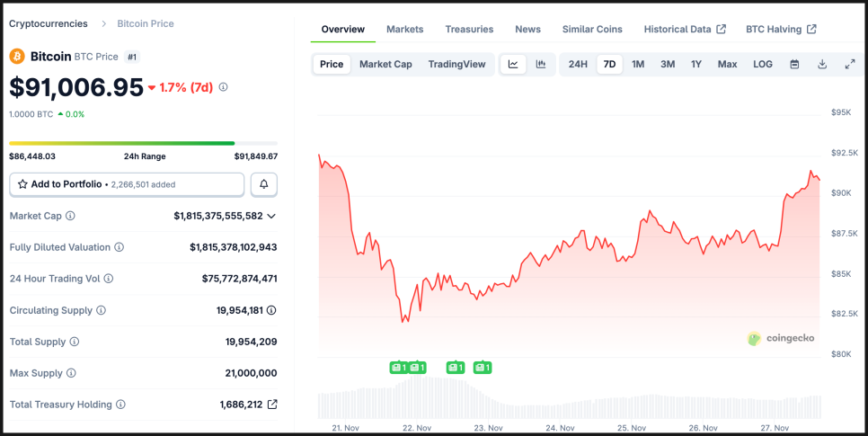The width and height of the screenshot is (868, 436).
Task: Expand the chart to fullscreen
Action: click(x=850, y=64)
